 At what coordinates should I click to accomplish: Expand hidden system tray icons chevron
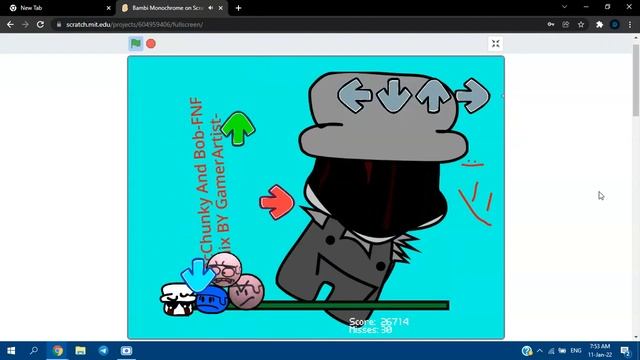click(540, 351)
